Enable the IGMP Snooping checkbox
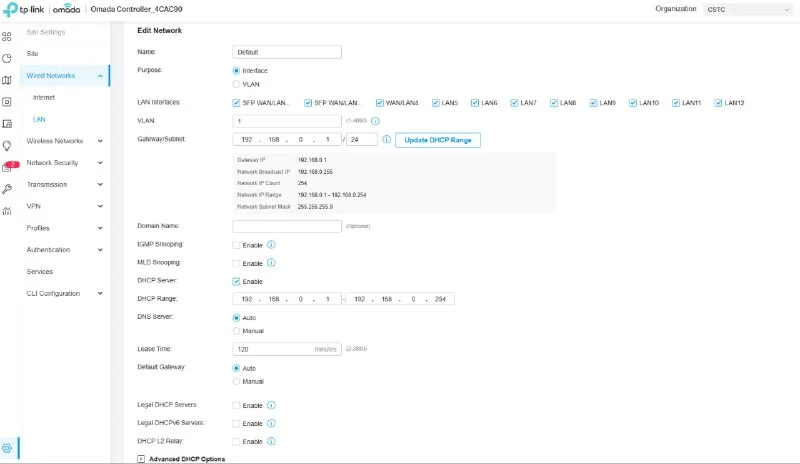 tap(236, 244)
